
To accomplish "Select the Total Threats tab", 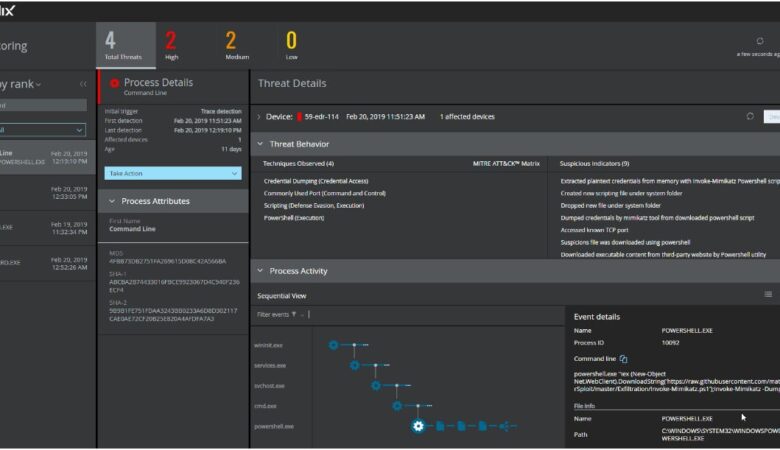I will coord(126,45).
